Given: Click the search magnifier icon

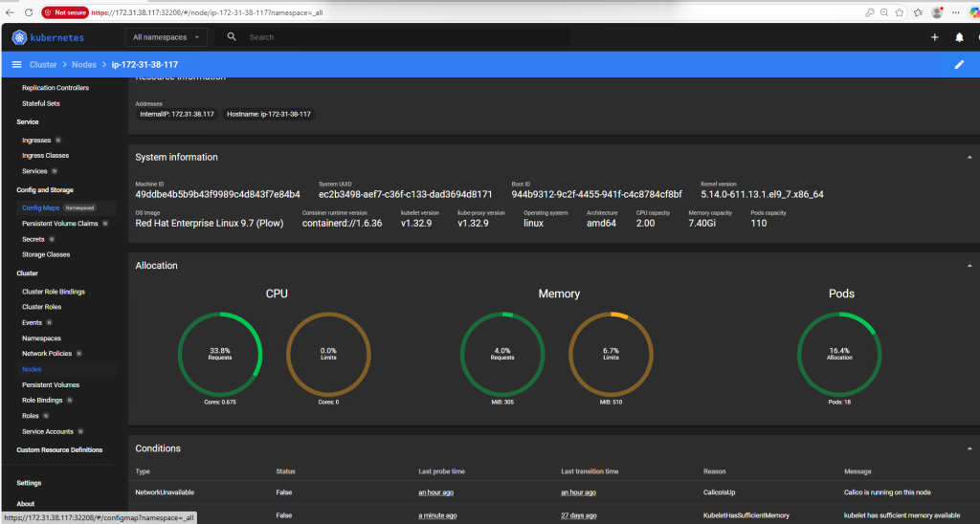Looking at the screenshot, I should (232, 37).
